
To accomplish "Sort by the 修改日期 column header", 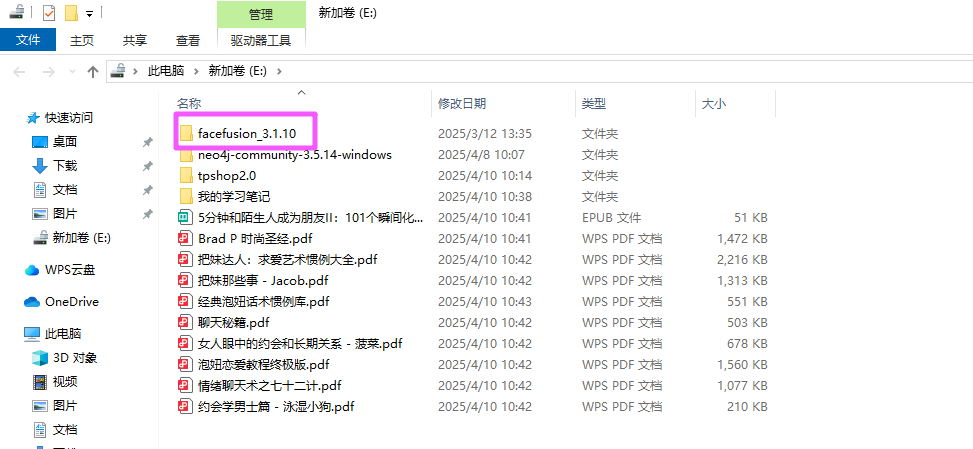I will pyautogui.click(x=462, y=104).
